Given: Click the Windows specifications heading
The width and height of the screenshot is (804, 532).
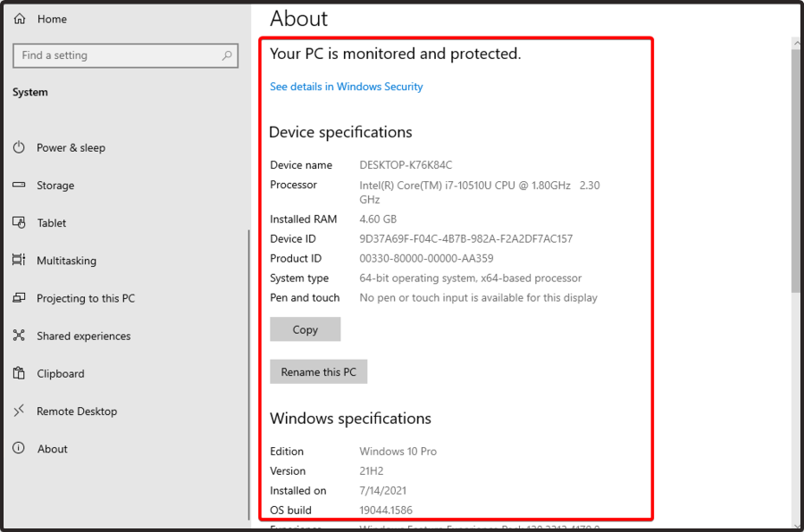Looking at the screenshot, I should 351,419.
